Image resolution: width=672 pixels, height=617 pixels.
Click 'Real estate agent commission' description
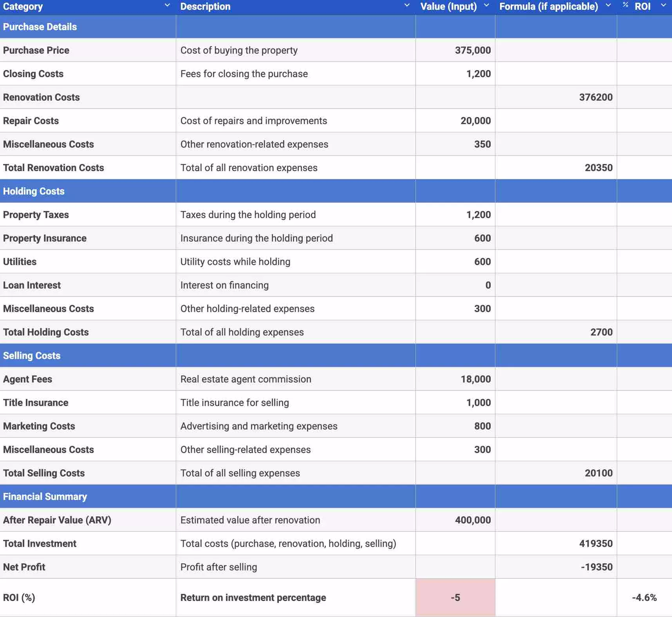click(x=246, y=379)
